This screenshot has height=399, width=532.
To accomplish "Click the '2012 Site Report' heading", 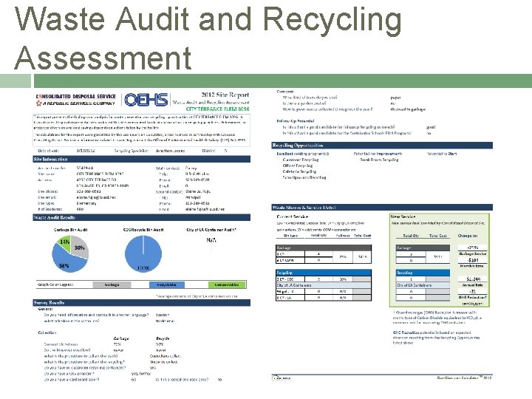I will coord(225,95).
